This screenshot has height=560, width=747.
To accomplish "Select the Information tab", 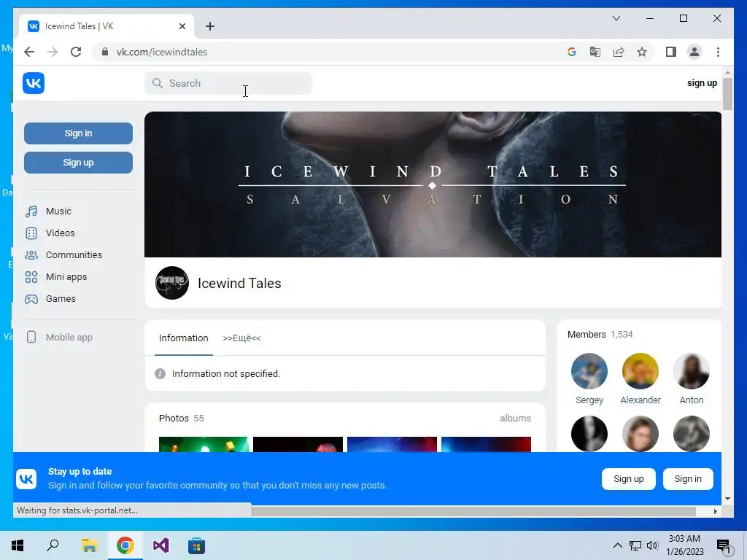I will coord(183,338).
